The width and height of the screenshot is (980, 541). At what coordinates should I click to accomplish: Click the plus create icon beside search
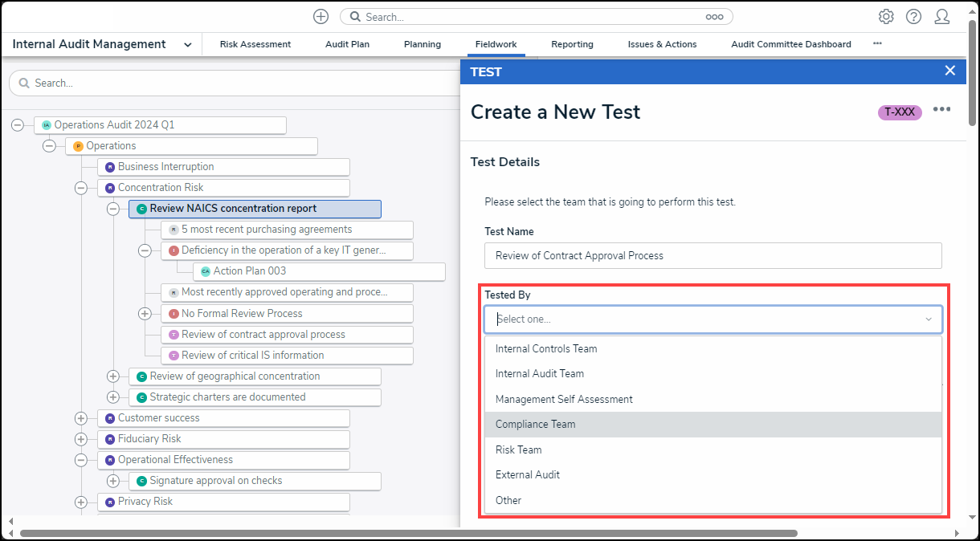coord(321,17)
